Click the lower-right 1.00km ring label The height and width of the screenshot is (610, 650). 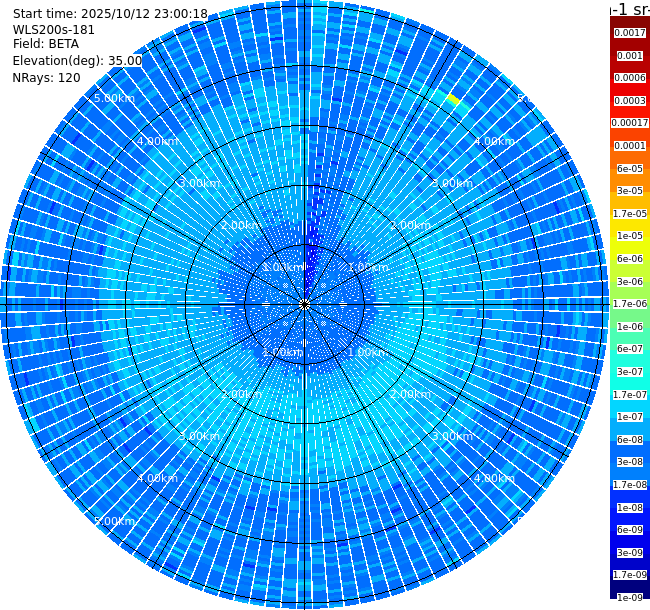click(x=368, y=352)
